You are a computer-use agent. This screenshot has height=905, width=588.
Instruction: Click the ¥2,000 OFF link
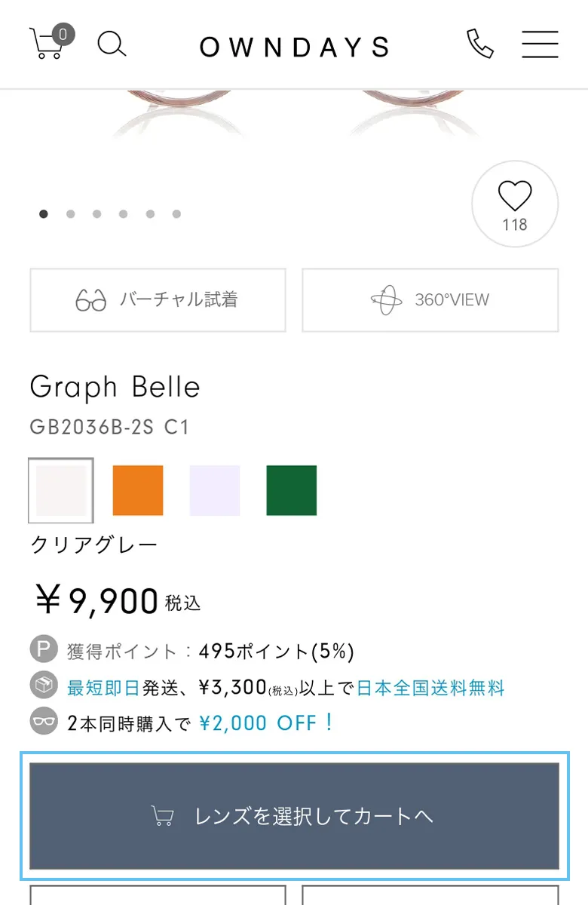(x=265, y=723)
